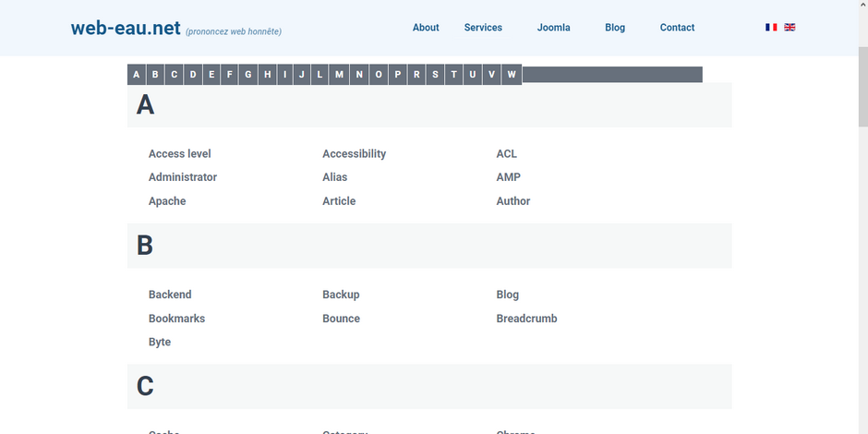Open the Administrator glossary term
This screenshot has height=434, width=868.
tap(183, 177)
